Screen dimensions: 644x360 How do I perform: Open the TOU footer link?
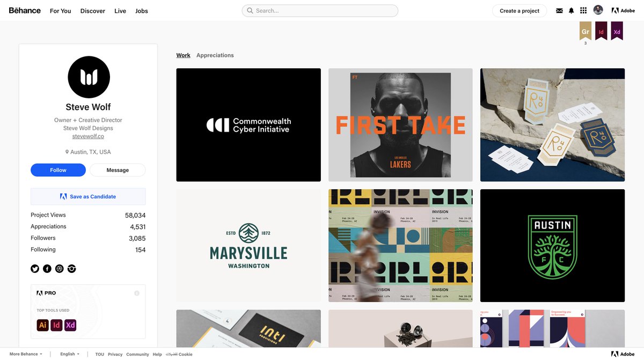(100, 354)
